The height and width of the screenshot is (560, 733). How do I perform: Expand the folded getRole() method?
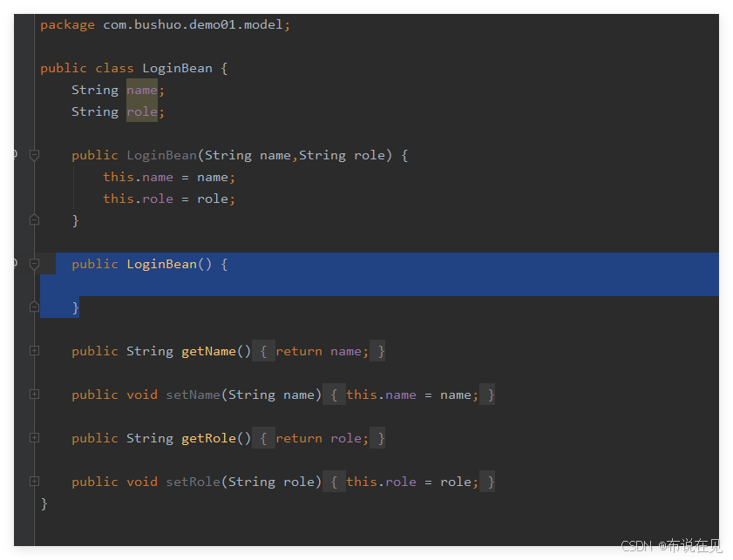34,437
